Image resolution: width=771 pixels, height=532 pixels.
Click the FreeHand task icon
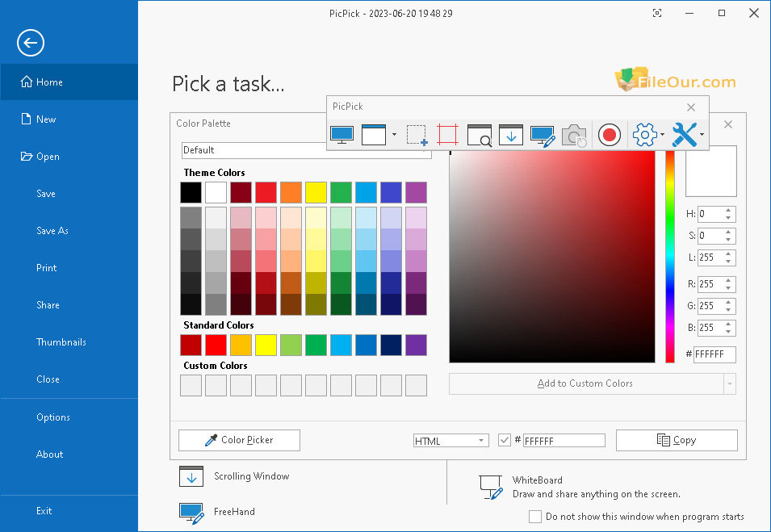coord(191,513)
